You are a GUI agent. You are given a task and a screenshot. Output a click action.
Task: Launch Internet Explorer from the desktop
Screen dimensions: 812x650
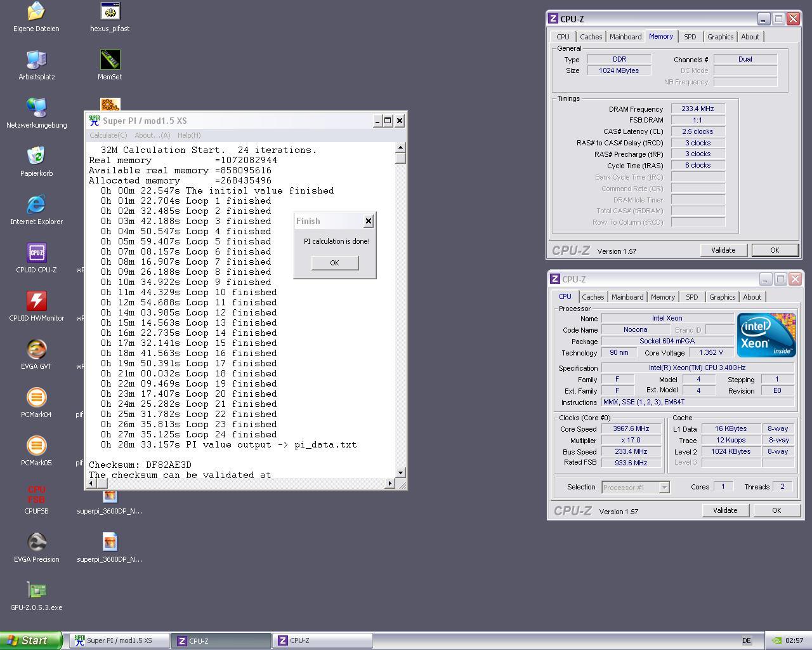point(36,204)
